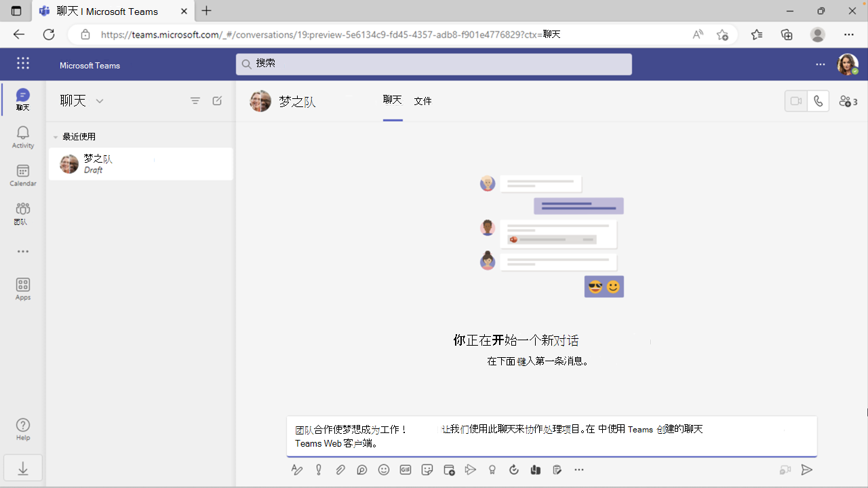The width and height of the screenshot is (868, 488).
Task: Click the Teams search box
Action: [434, 64]
